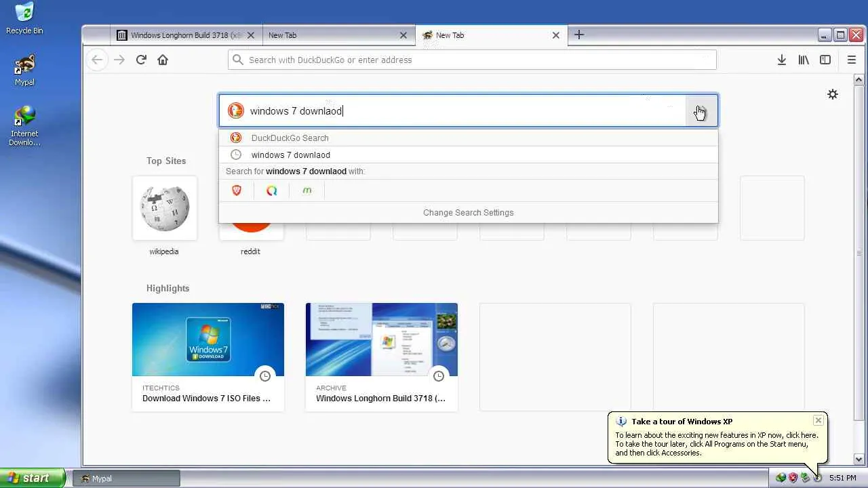The width and height of the screenshot is (868, 488).
Task: Reload the current page
Action: pyautogui.click(x=141, y=60)
